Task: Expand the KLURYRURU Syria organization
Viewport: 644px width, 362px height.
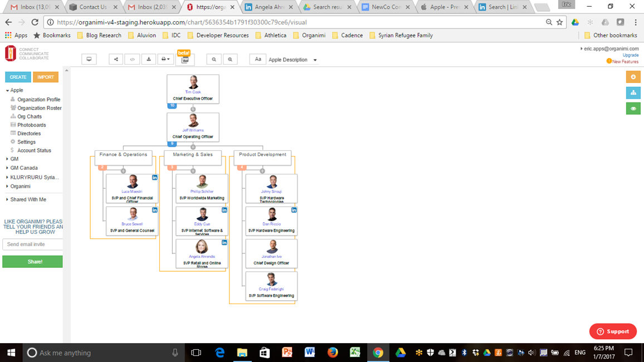Action: click(x=7, y=177)
